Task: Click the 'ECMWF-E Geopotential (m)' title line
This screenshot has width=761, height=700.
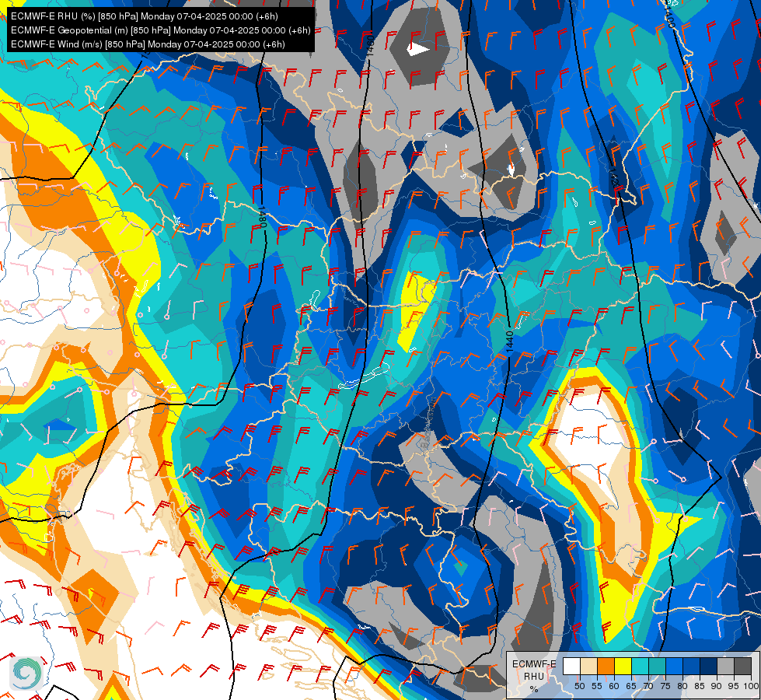Action: 161,30
